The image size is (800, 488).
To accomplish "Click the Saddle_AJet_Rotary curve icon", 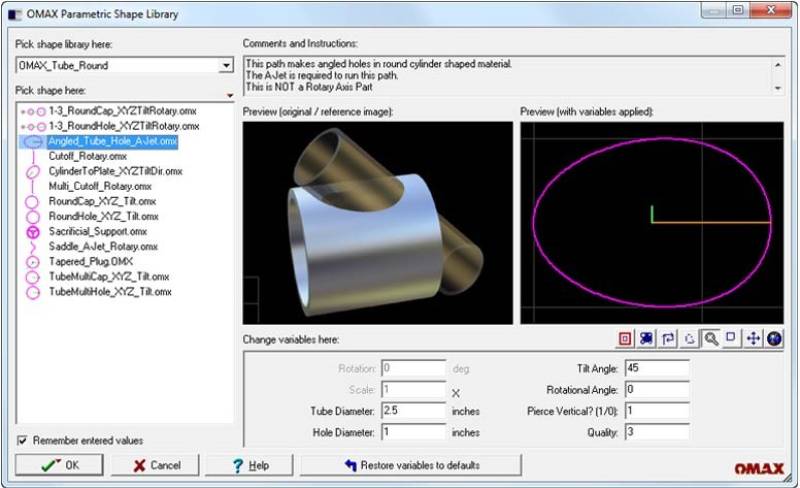I will click(33, 248).
